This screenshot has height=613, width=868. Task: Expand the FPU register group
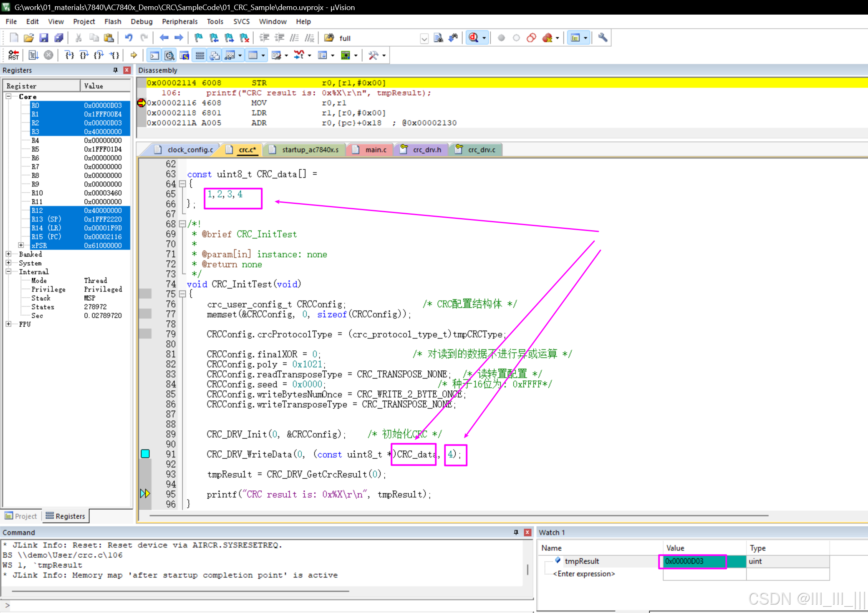coord(8,324)
